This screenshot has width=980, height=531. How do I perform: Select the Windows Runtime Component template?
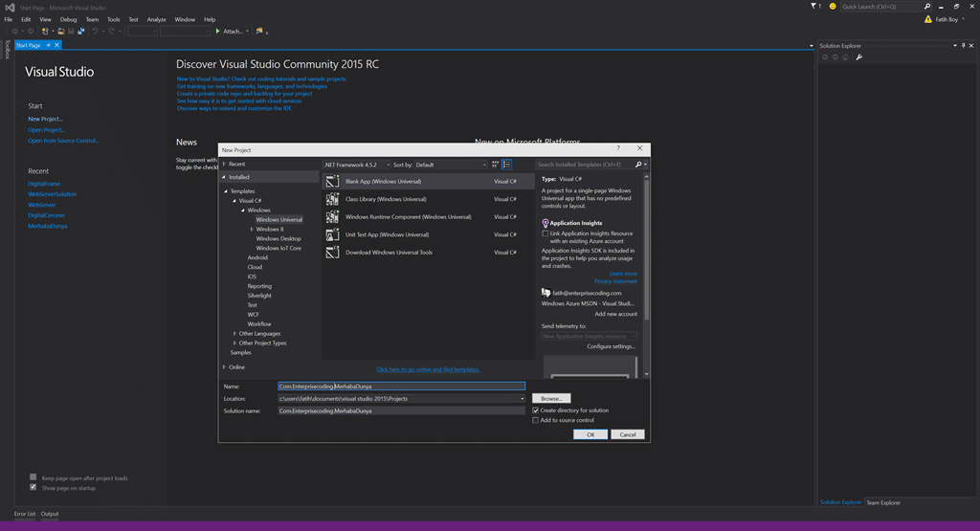click(x=428, y=217)
